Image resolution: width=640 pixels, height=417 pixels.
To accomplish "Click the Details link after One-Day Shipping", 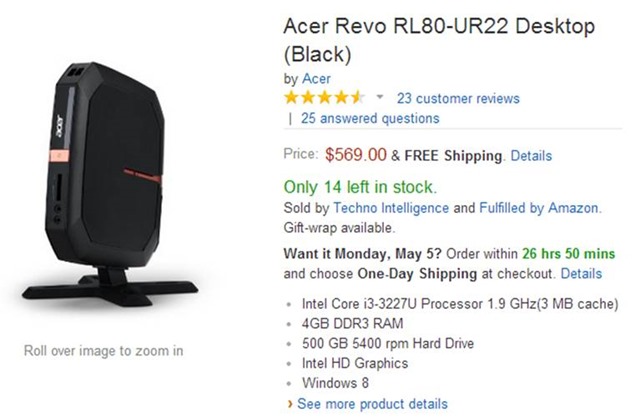I will click(581, 273).
